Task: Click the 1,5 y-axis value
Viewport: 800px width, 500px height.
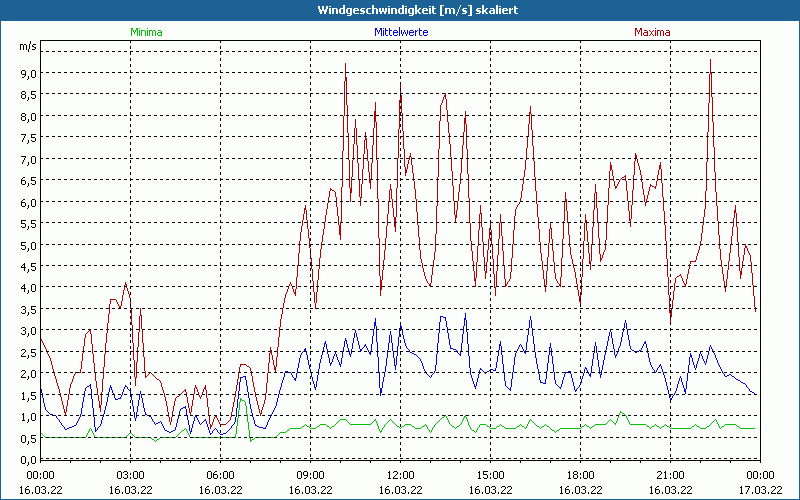Action: coord(29,395)
